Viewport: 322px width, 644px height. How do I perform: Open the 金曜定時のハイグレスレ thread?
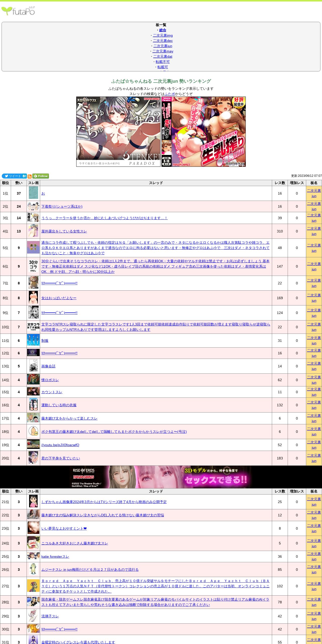(78, 642)
